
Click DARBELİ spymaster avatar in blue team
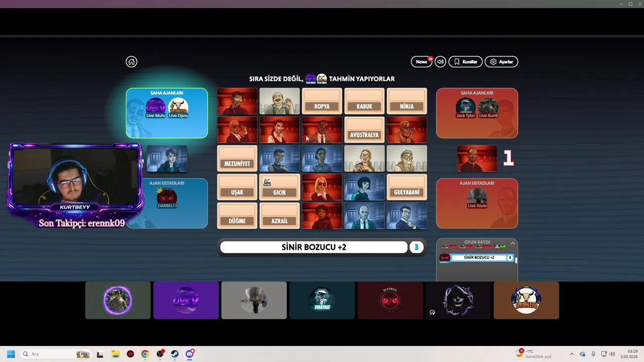[x=167, y=198]
